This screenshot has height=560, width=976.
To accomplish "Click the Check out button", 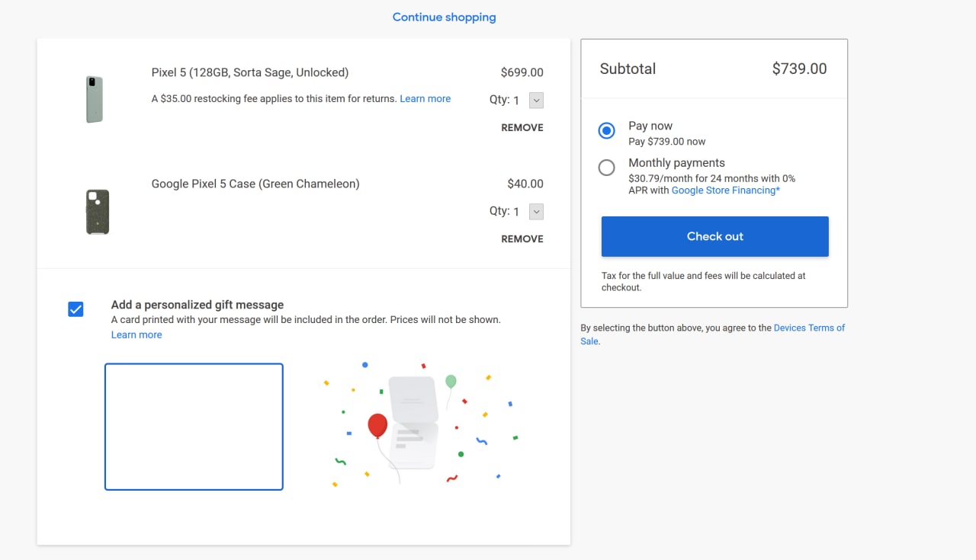I will [715, 236].
